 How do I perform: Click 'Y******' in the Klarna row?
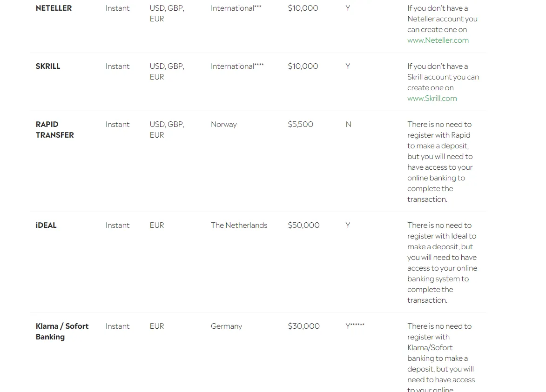[x=355, y=326]
